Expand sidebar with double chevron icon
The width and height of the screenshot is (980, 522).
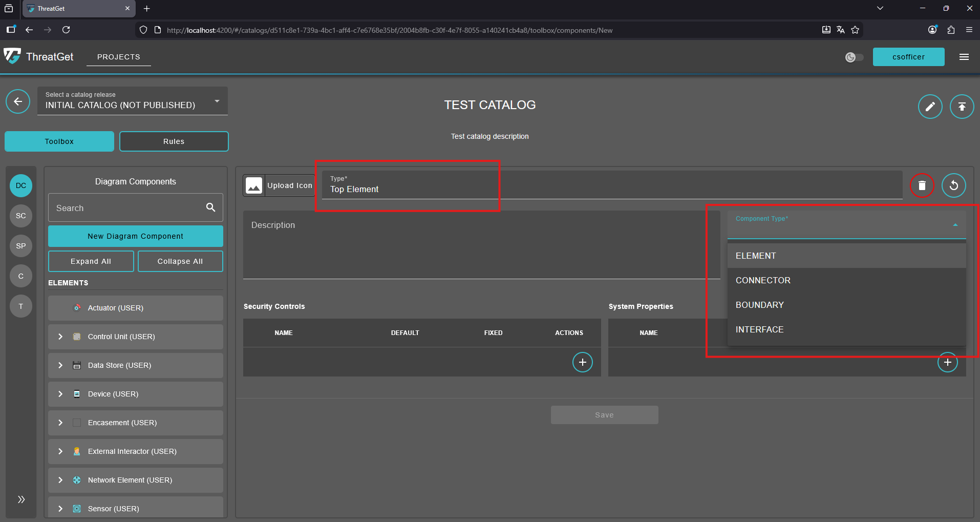[x=21, y=499]
